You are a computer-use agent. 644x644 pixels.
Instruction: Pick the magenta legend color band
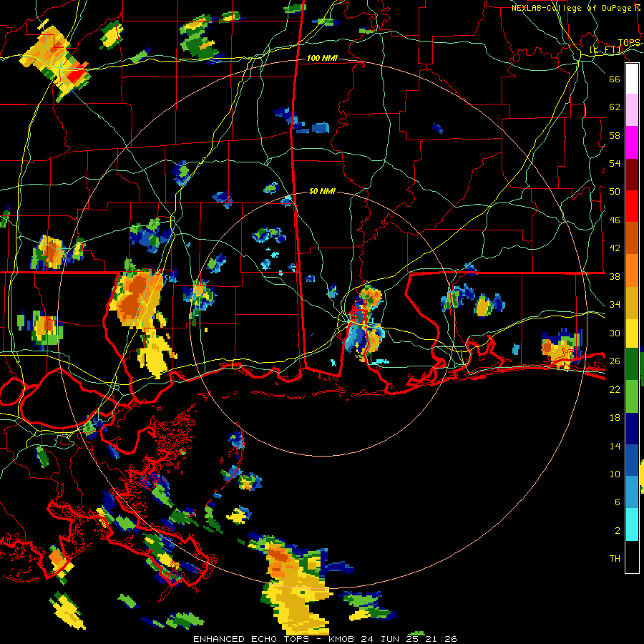point(632,142)
